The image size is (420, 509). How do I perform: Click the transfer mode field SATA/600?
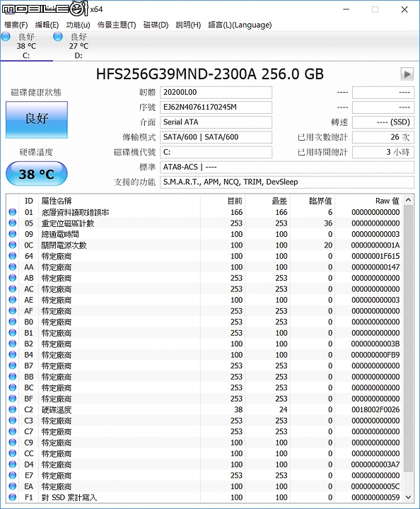pos(216,137)
